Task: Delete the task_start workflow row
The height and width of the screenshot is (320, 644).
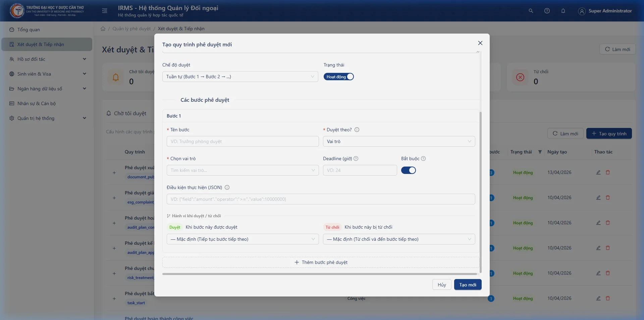Action: click(x=608, y=298)
